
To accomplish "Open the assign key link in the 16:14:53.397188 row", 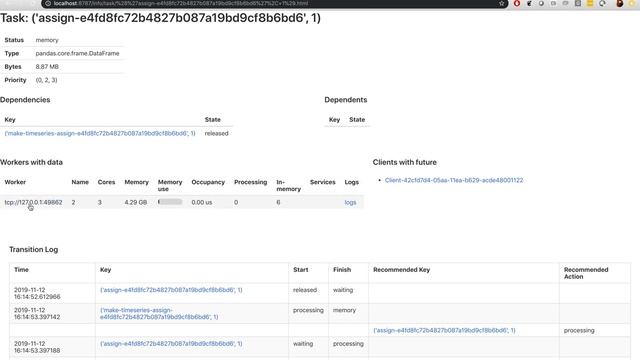I will click(171, 344).
